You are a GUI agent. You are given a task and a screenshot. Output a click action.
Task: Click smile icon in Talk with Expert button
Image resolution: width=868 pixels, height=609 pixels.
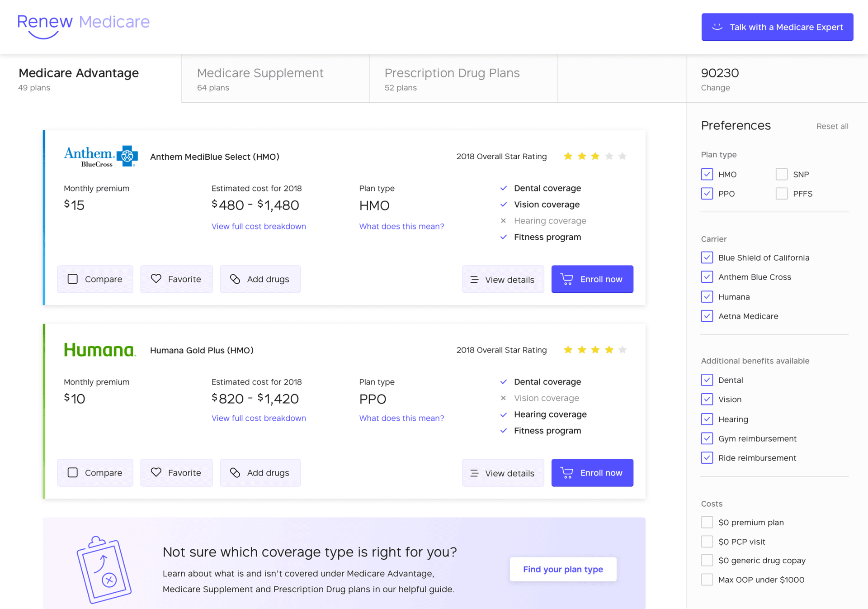717,27
